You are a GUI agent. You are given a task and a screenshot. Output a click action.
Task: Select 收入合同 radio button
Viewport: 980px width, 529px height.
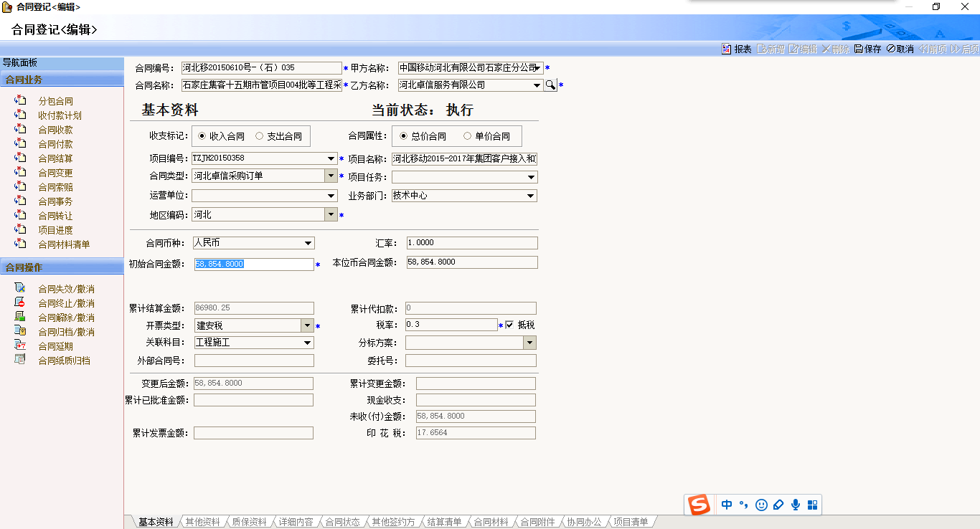click(202, 136)
